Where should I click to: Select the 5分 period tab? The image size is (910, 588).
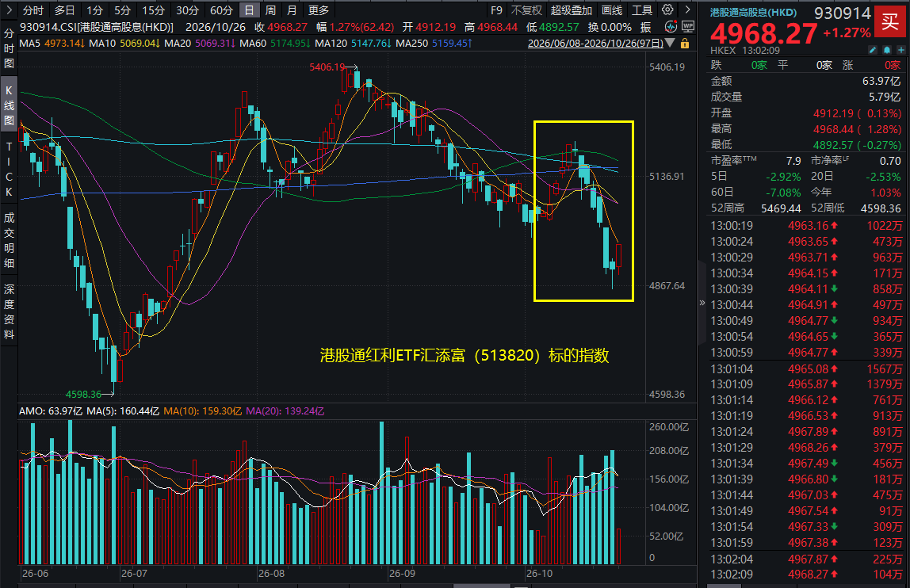click(x=122, y=10)
